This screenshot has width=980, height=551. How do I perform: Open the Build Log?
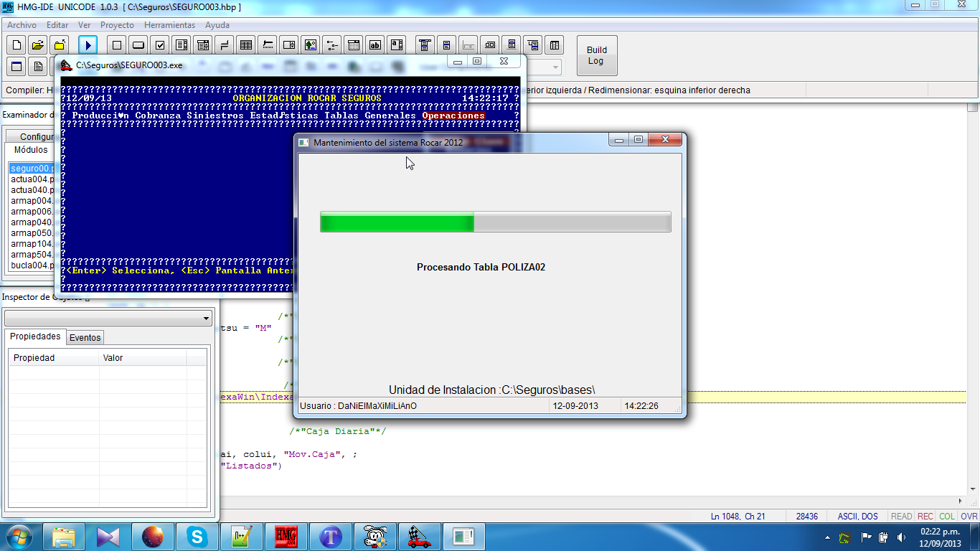click(596, 55)
